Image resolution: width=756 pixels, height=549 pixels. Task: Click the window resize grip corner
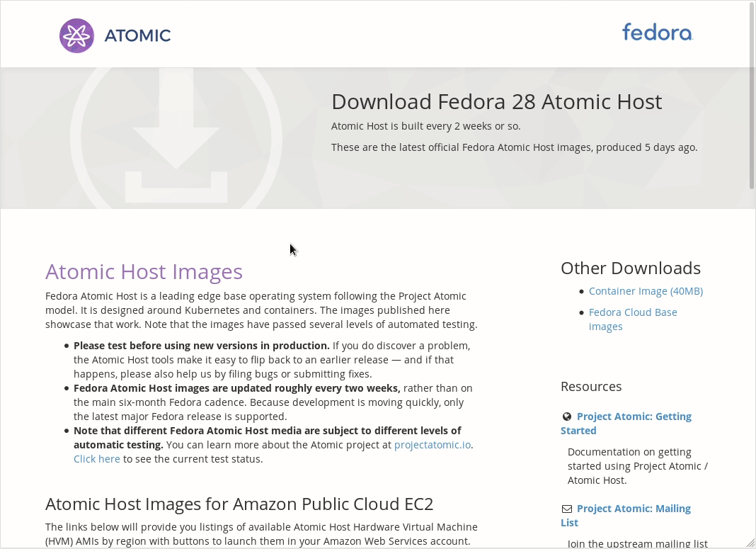point(750,543)
